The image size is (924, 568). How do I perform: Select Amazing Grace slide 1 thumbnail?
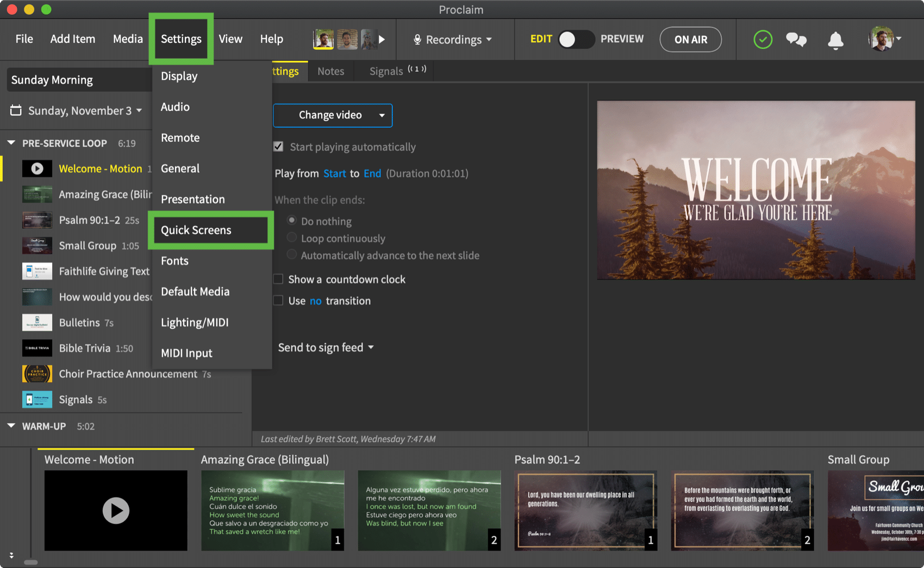[x=273, y=510]
